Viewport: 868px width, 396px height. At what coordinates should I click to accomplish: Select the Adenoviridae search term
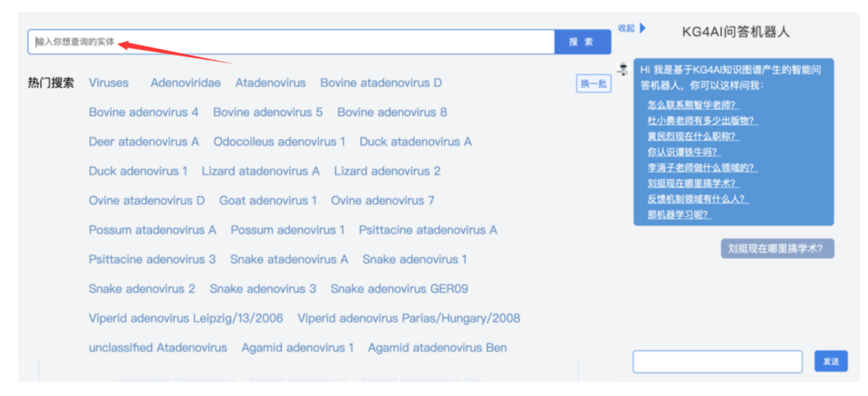pos(186,83)
